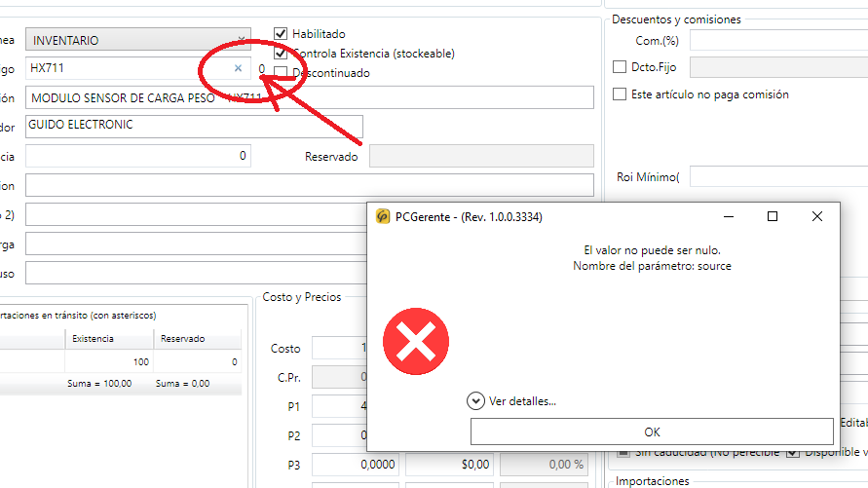Click the GUIDO ELECTRONIC supplier field
868x488 pixels.
point(194,126)
